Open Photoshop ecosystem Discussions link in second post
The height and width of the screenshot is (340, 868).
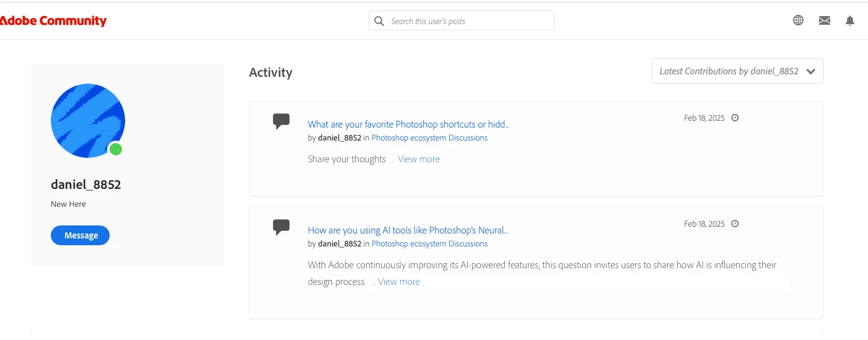pos(429,244)
